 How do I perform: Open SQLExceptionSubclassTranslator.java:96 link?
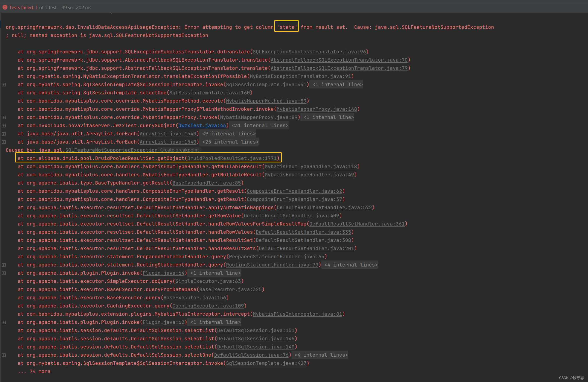[x=309, y=52]
